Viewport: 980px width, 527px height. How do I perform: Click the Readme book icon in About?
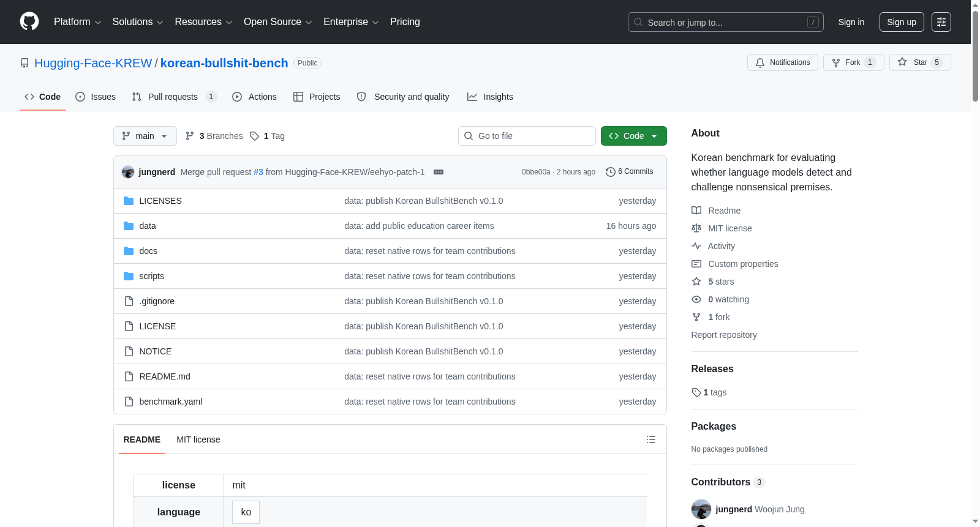click(696, 211)
